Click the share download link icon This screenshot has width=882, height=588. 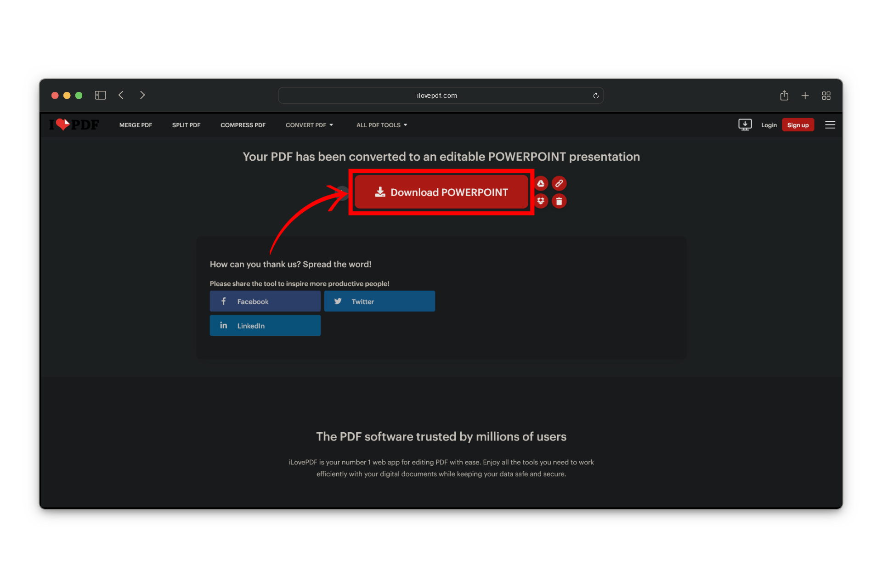pos(559,183)
